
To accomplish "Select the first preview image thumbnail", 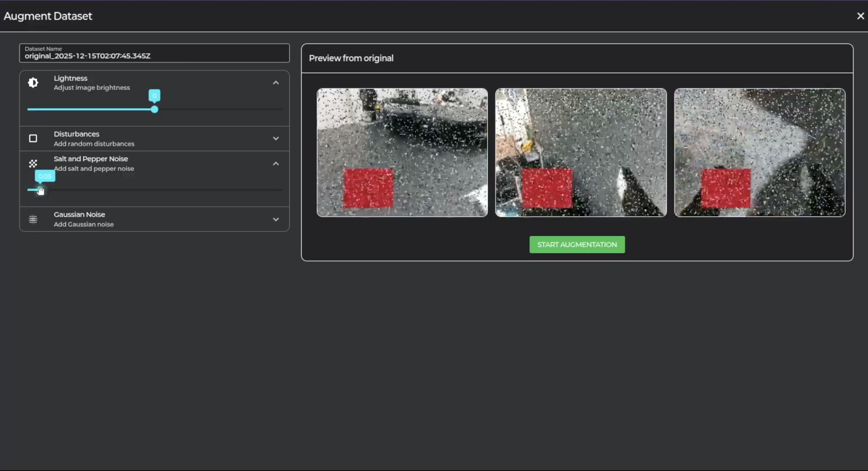I will [x=402, y=153].
